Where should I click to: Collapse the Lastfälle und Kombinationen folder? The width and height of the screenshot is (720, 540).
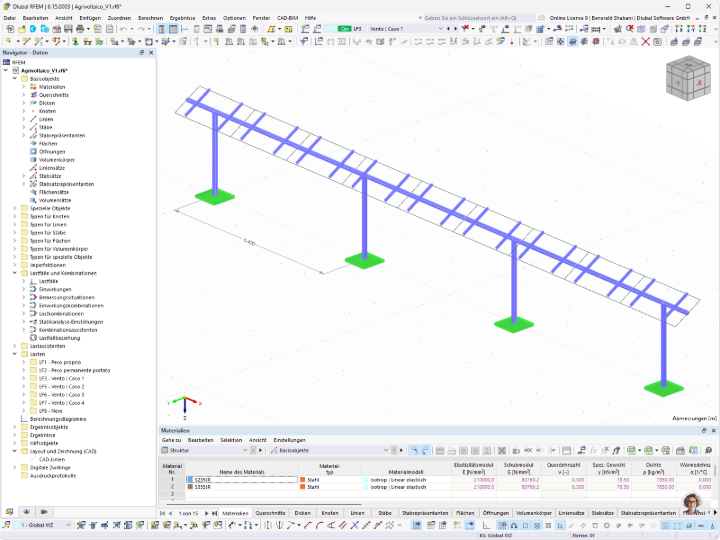coord(15,273)
